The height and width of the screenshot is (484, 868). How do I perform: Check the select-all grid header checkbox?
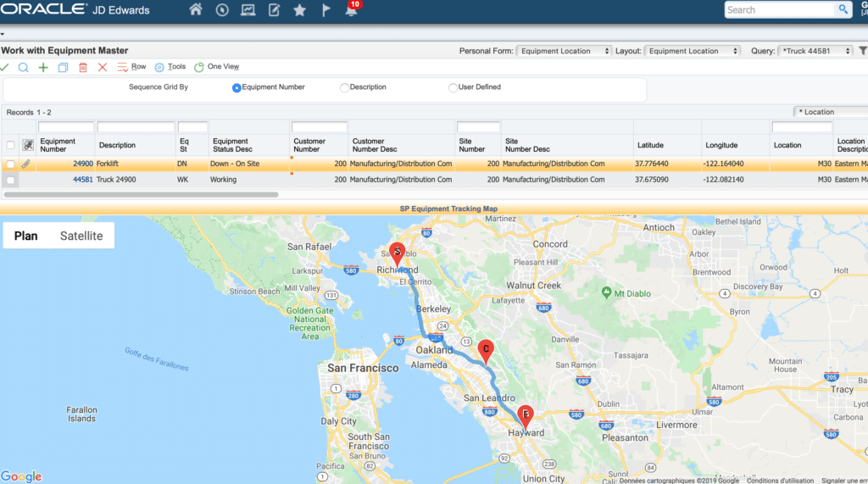10,145
